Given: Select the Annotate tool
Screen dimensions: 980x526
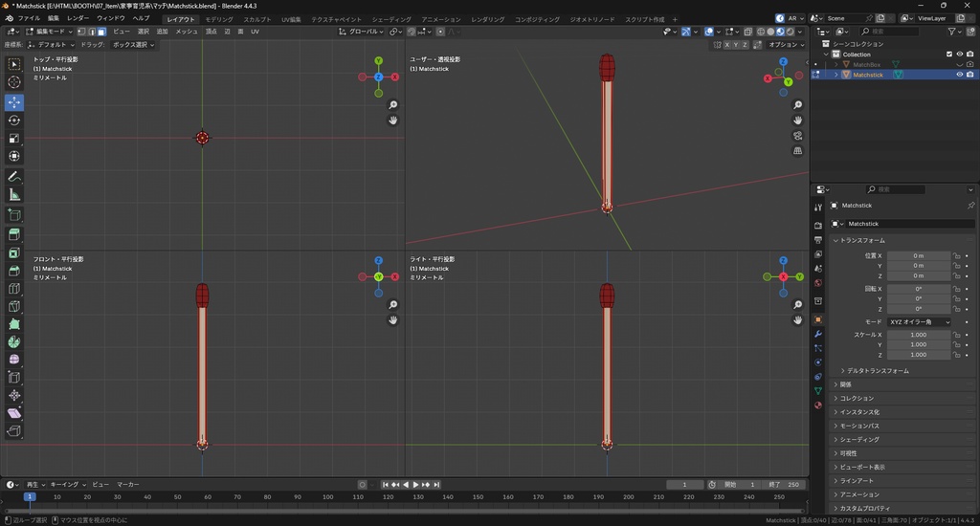Looking at the screenshot, I should (13, 177).
